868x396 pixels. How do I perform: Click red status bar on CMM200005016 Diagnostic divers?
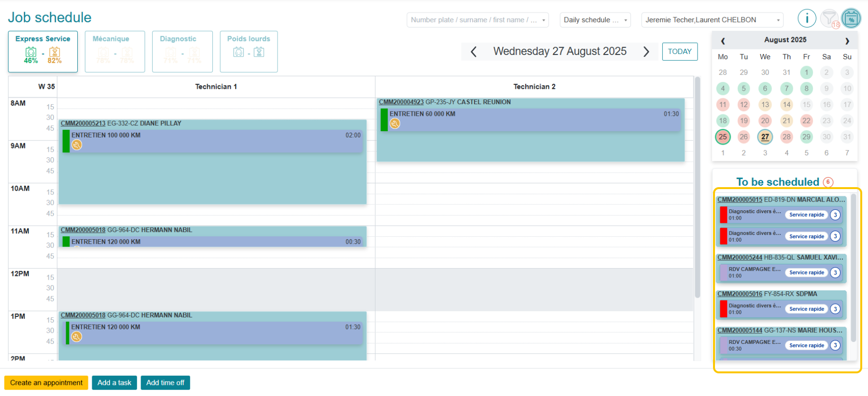click(723, 309)
